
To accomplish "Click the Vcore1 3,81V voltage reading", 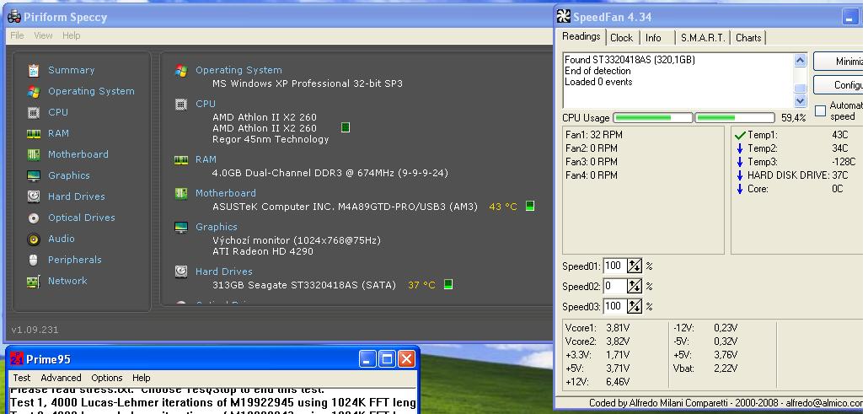I will point(597,328).
